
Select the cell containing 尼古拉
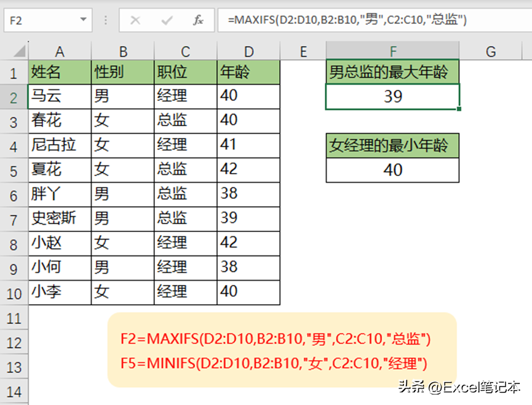(x=60, y=146)
